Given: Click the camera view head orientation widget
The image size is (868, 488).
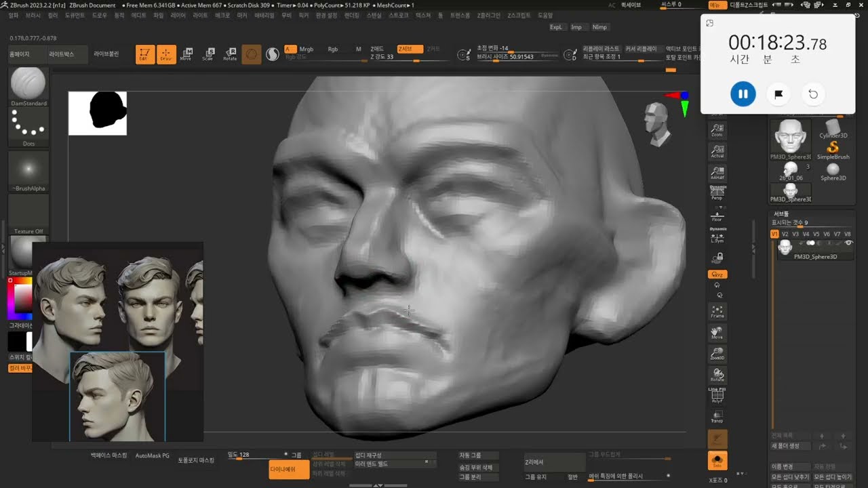Looking at the screenshot, I should point(656,124).
